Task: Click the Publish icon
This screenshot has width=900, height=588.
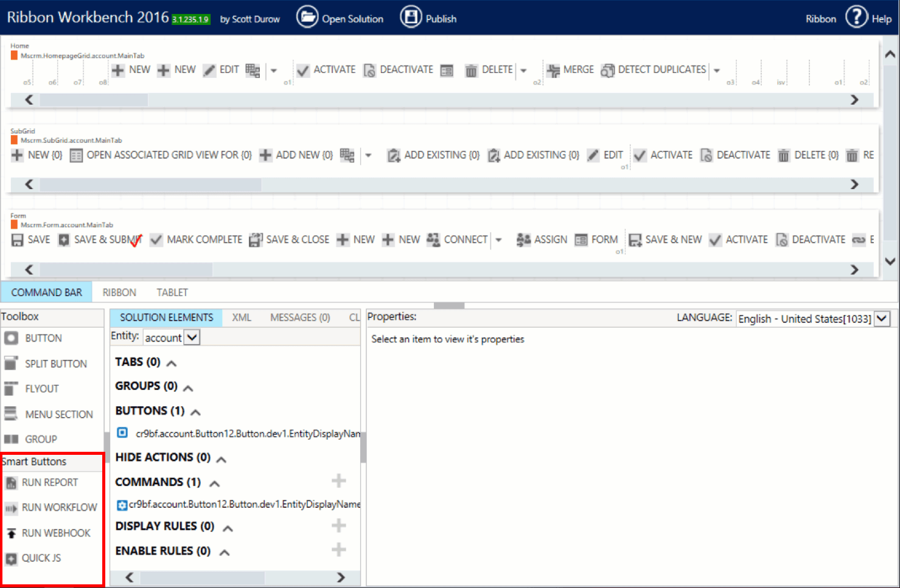Action: 411,18
